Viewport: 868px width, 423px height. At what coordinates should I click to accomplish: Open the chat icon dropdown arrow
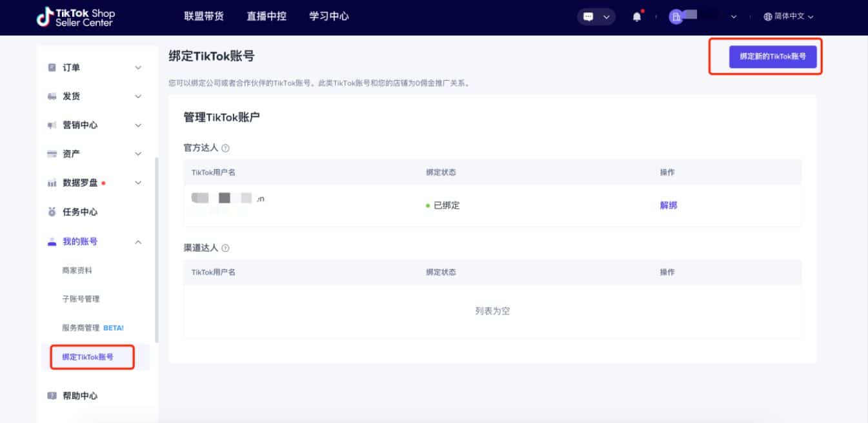tap(606, 17)
